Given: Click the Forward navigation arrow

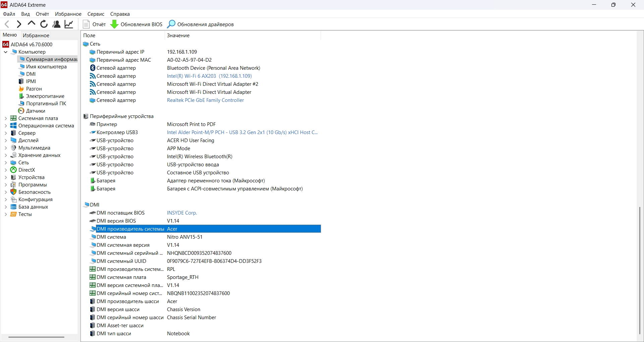Looking at the screenshot, I should click(19, 24).
